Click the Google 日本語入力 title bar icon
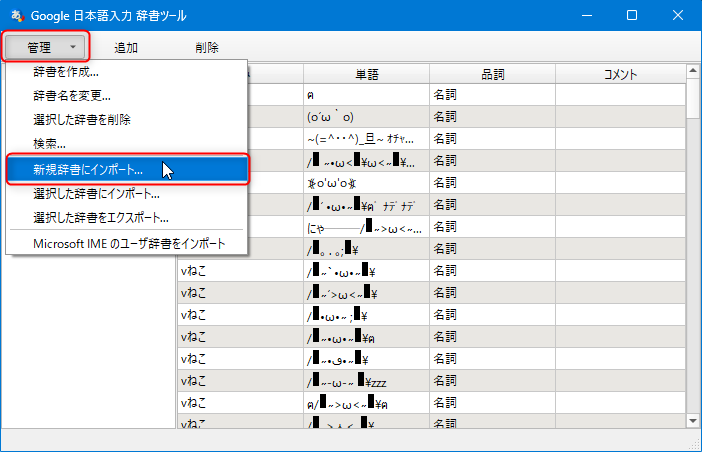The image size is (702, 452). 17,16
